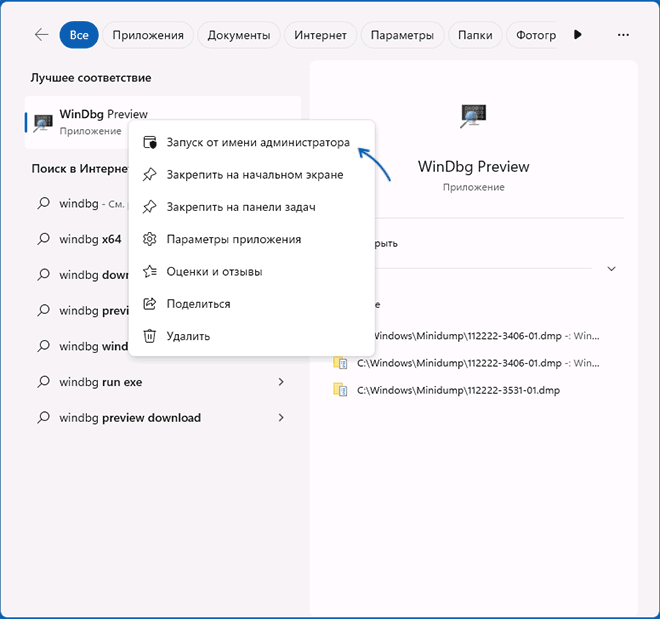This screenshot has height=619, width=660.
Task: Expand 'windbg run exe' suggestion chevron
Action: pos(281,382)
